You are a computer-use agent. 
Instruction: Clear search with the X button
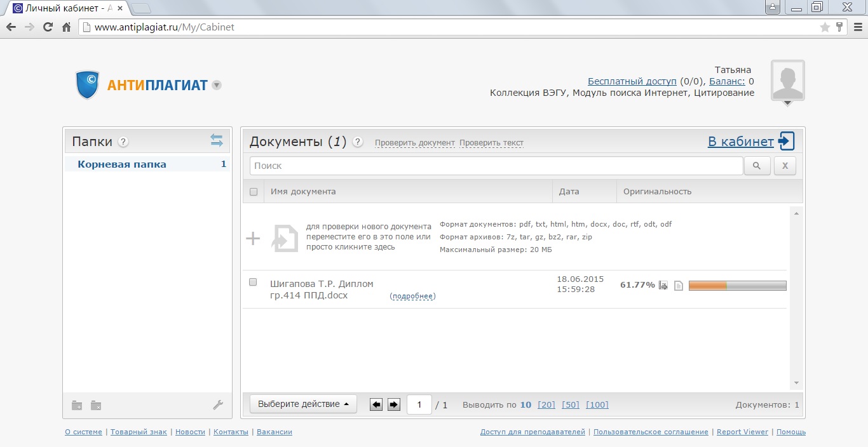point(784,166)
